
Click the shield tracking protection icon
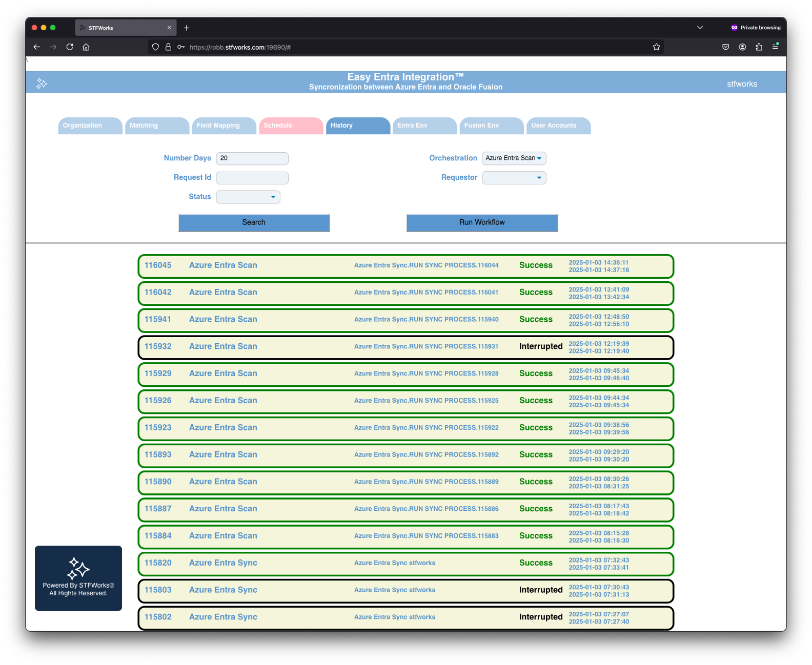[x=155, y=47]
